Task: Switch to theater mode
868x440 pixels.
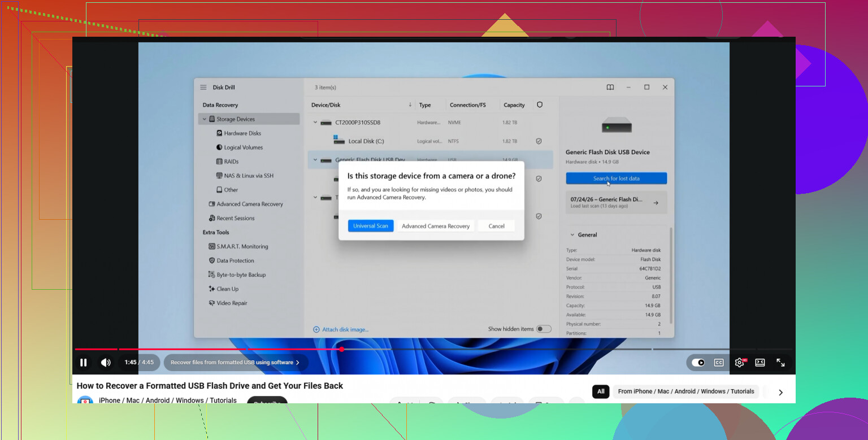Action: [x=760, y=363]
